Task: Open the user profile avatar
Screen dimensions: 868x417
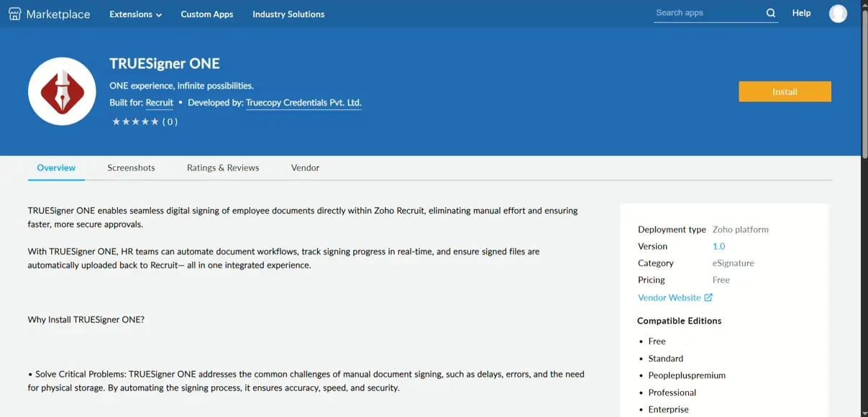Action: coord(838,13)
